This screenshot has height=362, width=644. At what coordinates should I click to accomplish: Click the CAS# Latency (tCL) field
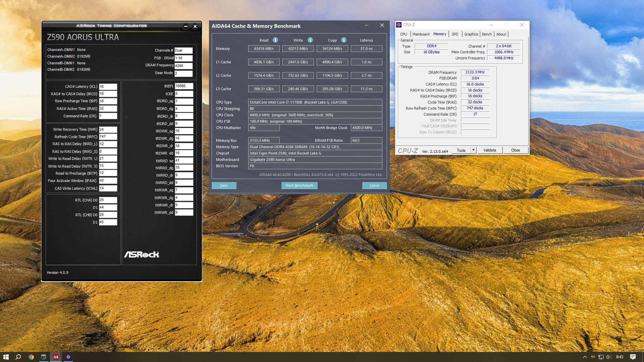click(108, 86)
